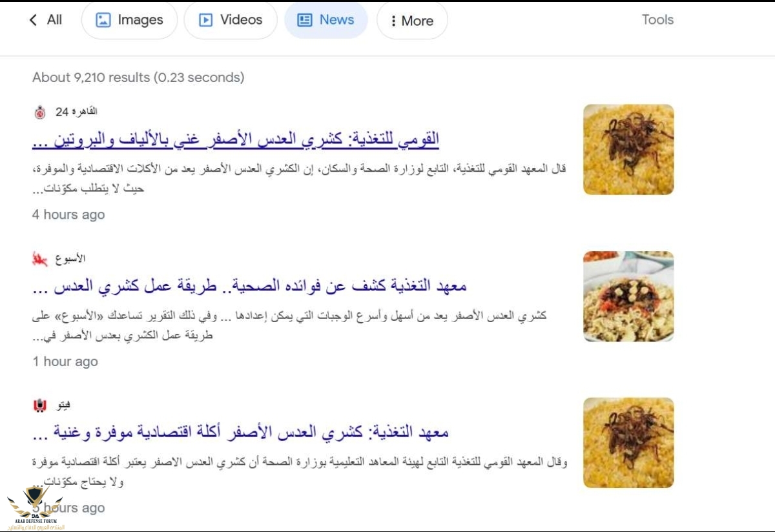This screenshot has height=532, width=775.
Task: Select the Videos tab
Action: [231, 20]
